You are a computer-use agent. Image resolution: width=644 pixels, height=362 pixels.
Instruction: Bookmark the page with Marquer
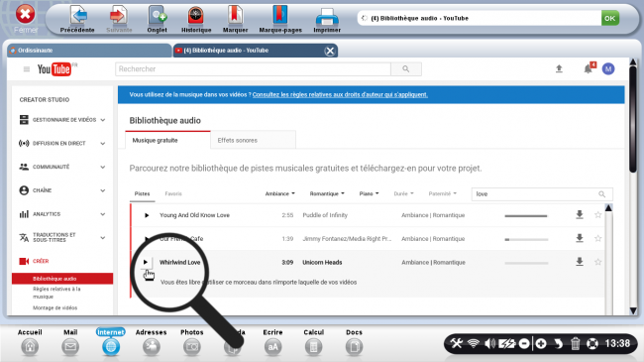[x=235, y=19]
